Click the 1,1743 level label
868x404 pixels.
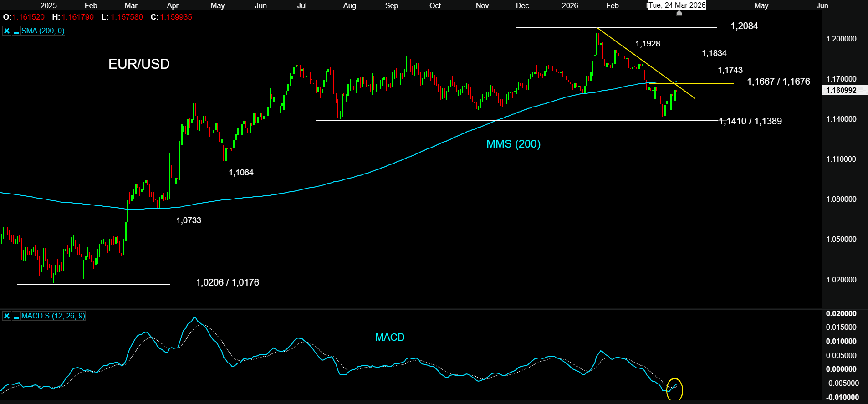(730, 70)
